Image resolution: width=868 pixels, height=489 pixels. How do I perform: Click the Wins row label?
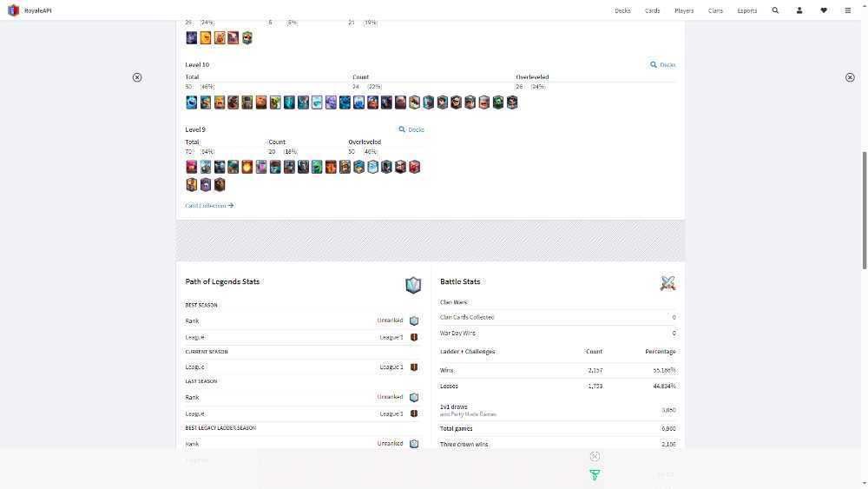pos(446,371)
